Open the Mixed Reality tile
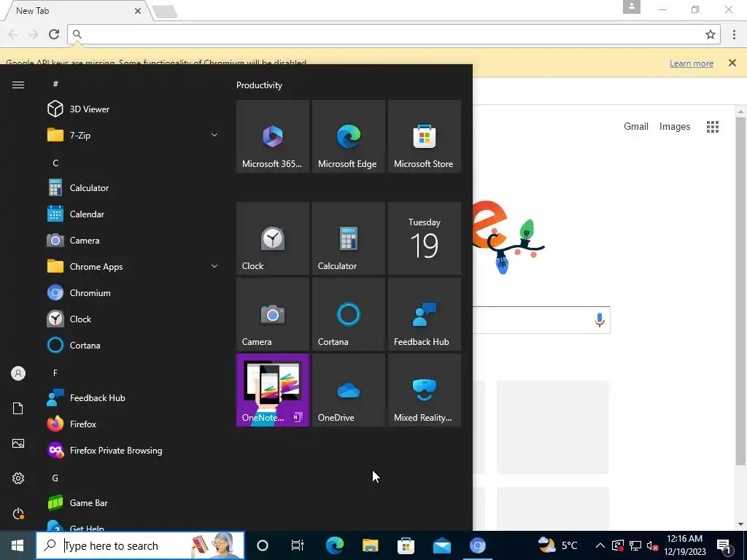The height and width of the screenshot is (560, 747). tap(425, 390)
